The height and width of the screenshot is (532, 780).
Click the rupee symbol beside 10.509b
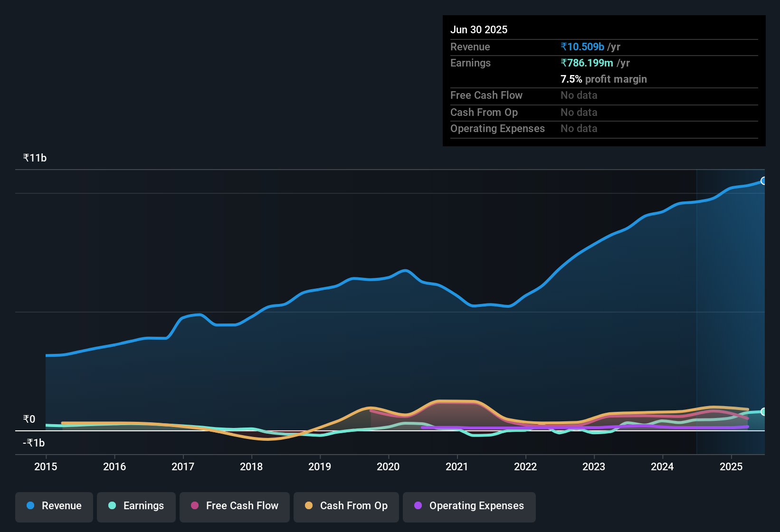(563, 47)
